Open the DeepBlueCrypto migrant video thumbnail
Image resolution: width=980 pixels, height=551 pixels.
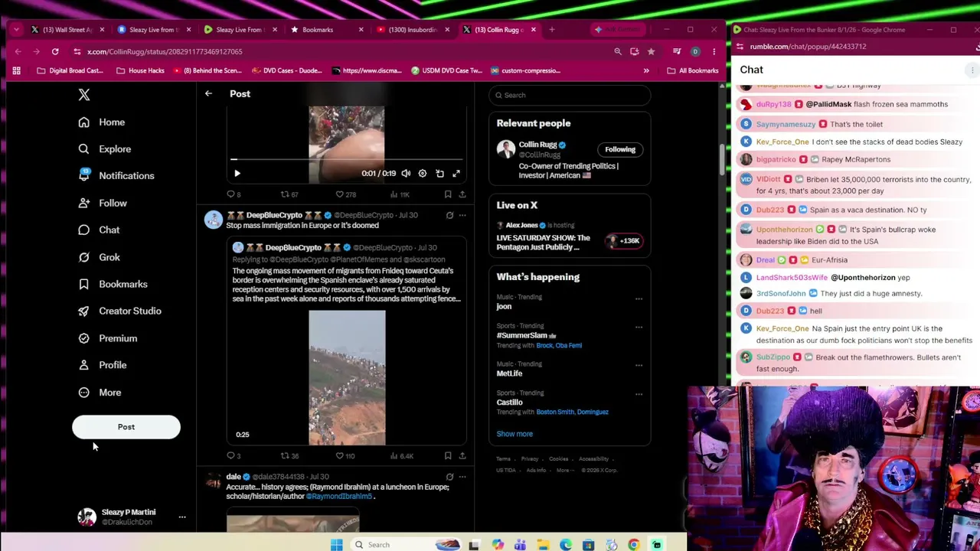click(x=347, y=377)
